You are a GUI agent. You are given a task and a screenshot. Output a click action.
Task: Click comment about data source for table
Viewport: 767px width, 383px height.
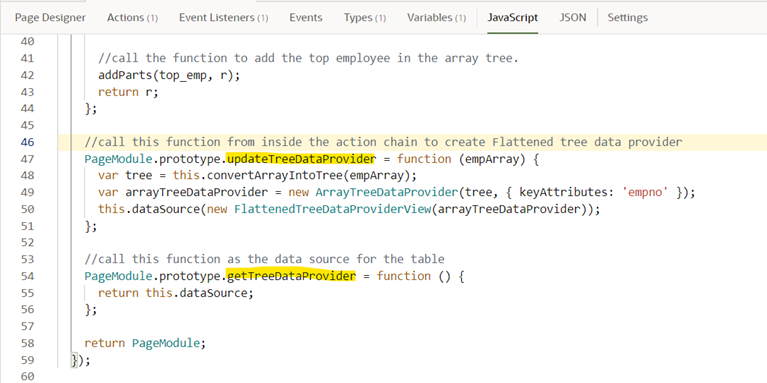click(264, 259)
